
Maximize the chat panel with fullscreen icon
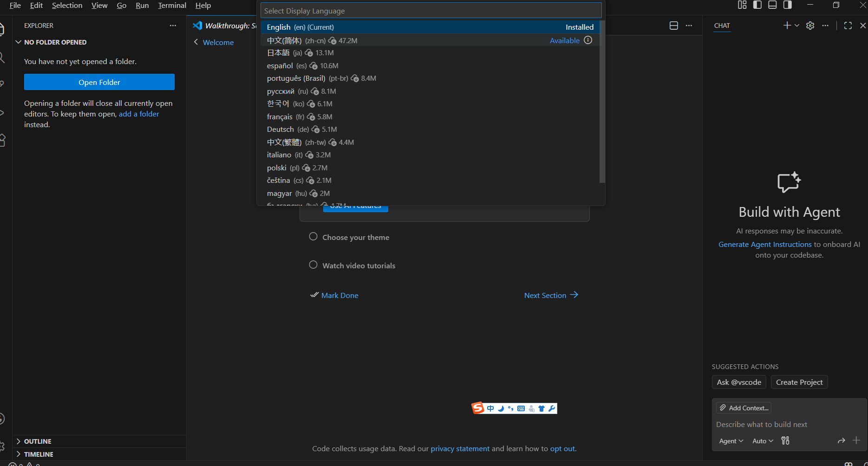click(x=848, y=26)
